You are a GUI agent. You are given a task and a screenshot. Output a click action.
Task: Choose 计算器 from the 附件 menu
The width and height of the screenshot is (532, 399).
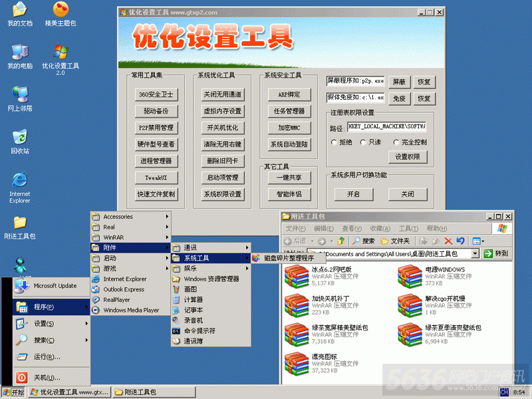tap(211, 300)
